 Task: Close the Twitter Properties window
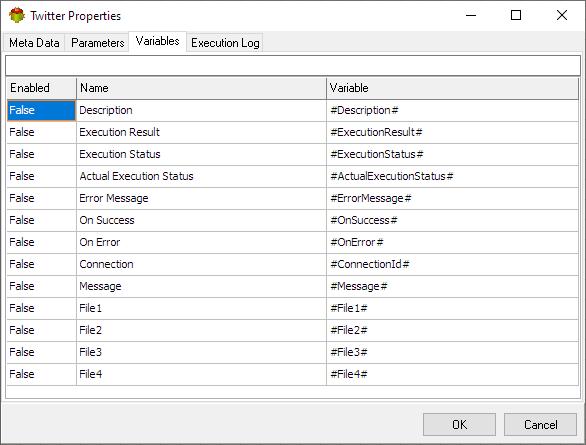click(x=562, y=15)
